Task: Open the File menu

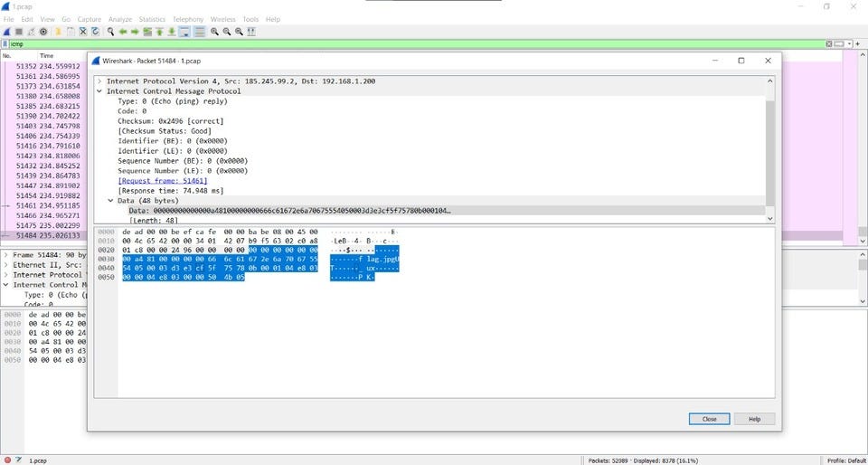Action: (x=8, y=19)
